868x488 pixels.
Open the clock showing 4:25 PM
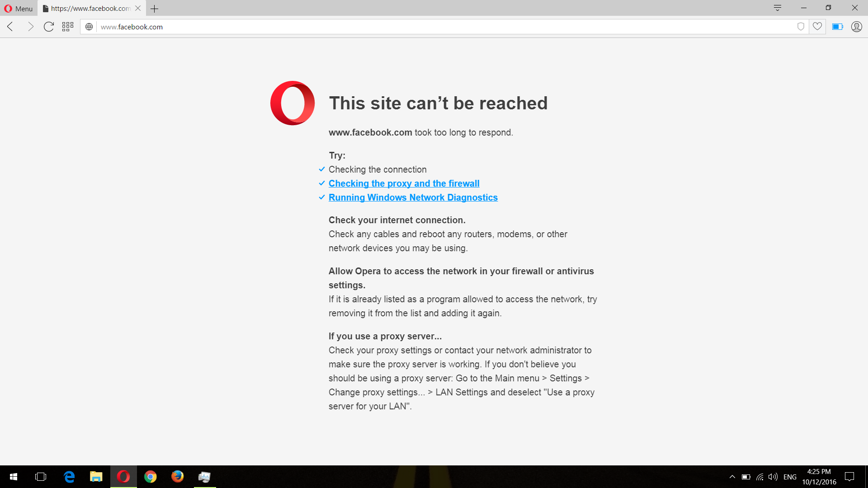point(819,477)
